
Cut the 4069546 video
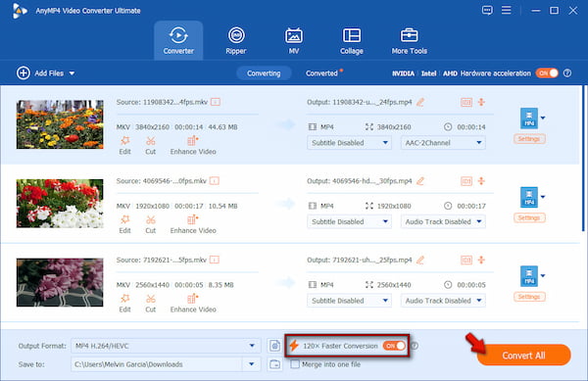click(150, 224)
